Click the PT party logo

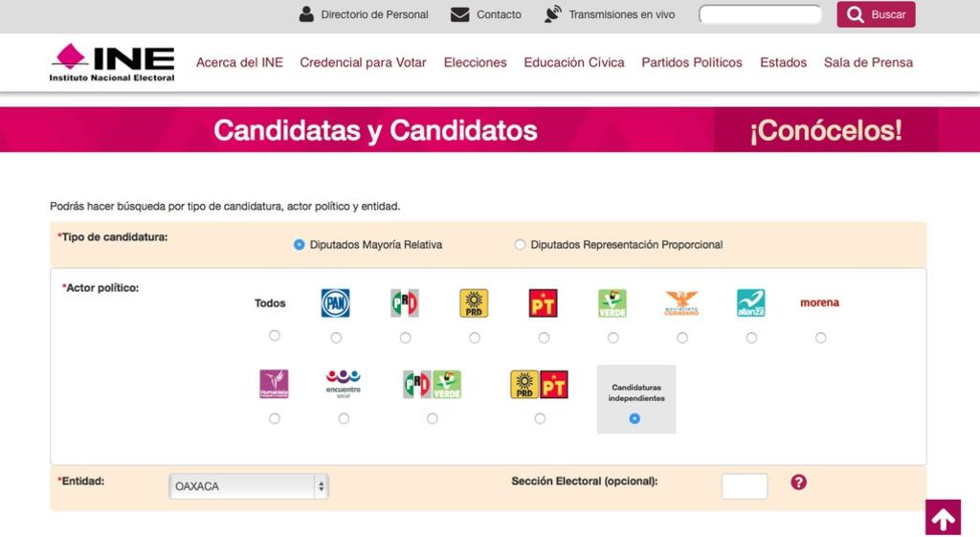point(543,303)
